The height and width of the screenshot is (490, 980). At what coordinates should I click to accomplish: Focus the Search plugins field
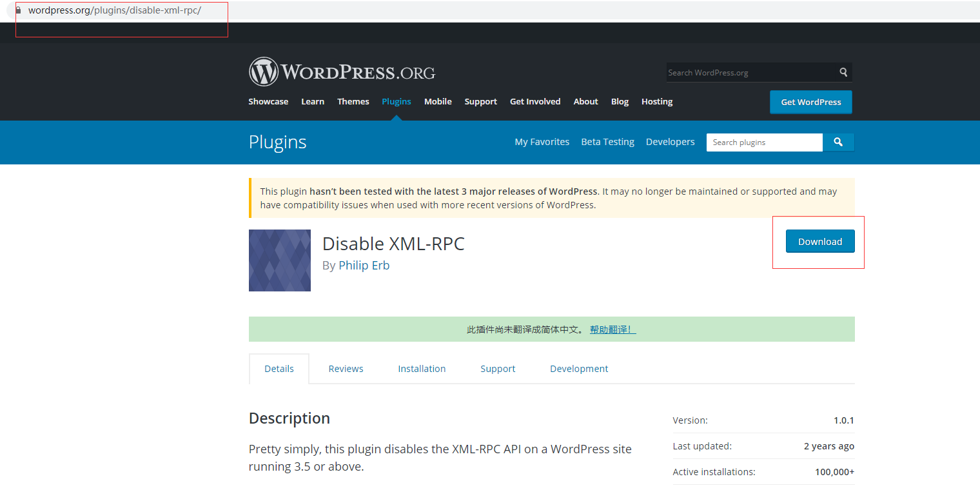(x=765, y=142)
